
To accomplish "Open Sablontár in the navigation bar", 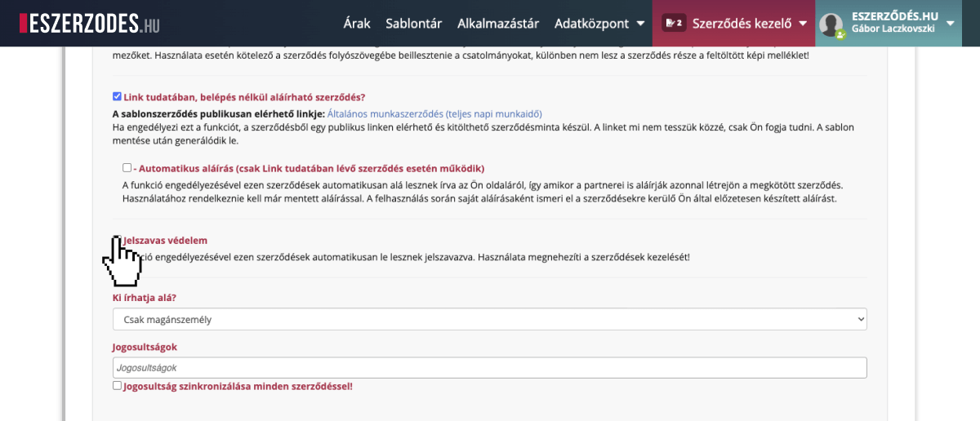I will 413,24.
